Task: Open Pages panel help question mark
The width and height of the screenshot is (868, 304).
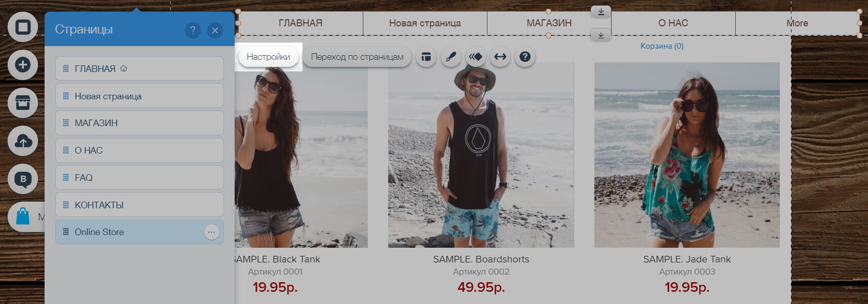Action: tap(193, 30)
